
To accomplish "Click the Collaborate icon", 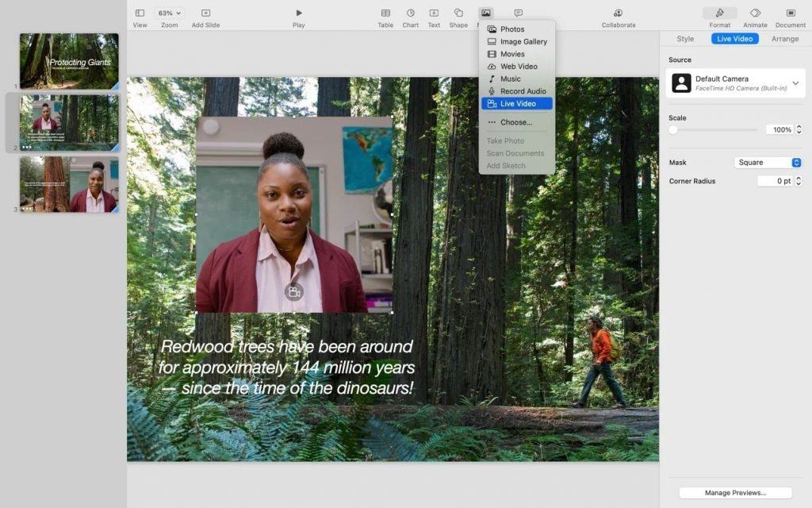I will tap(618, 13).
